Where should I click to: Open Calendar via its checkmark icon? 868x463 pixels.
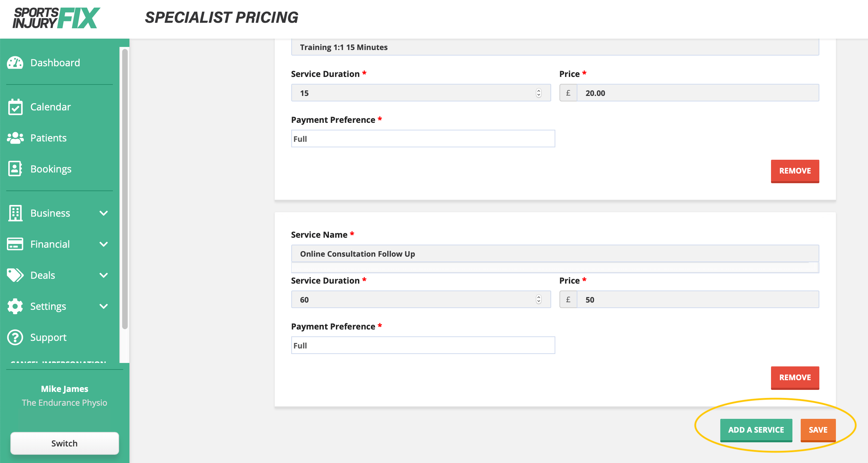pos(15,107)
